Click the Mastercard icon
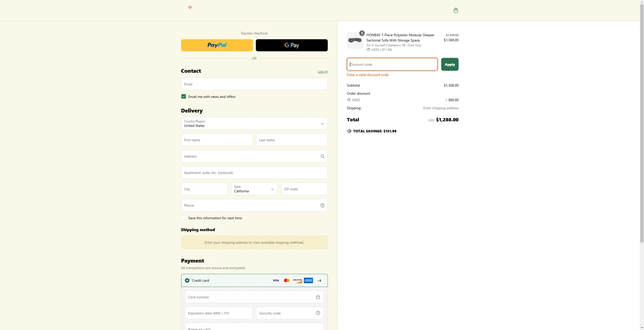 pos(286,281)
